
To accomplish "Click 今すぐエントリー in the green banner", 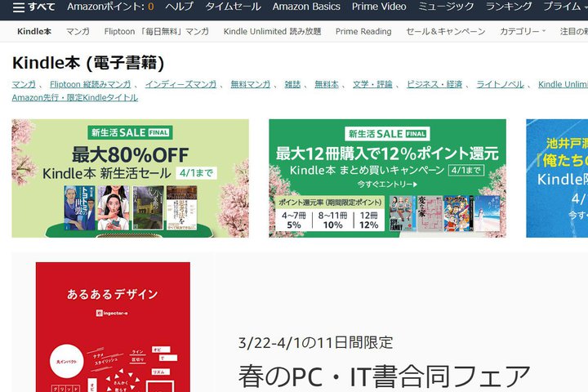I will tap(387, 185).
